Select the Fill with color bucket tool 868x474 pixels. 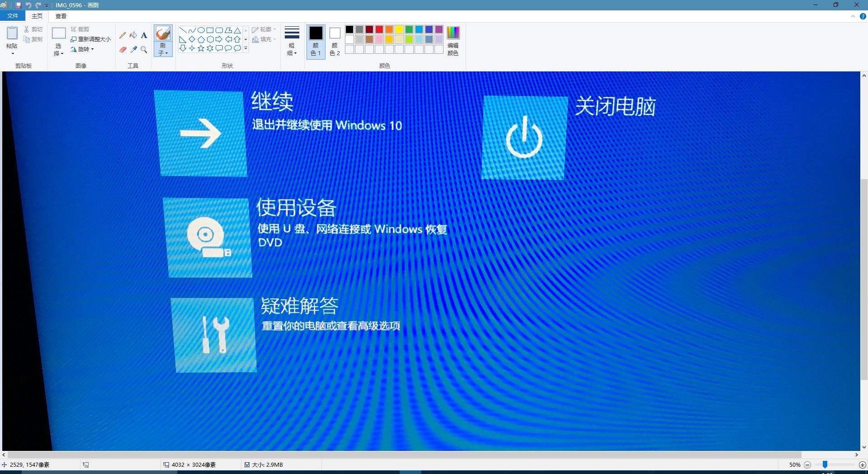133,35
